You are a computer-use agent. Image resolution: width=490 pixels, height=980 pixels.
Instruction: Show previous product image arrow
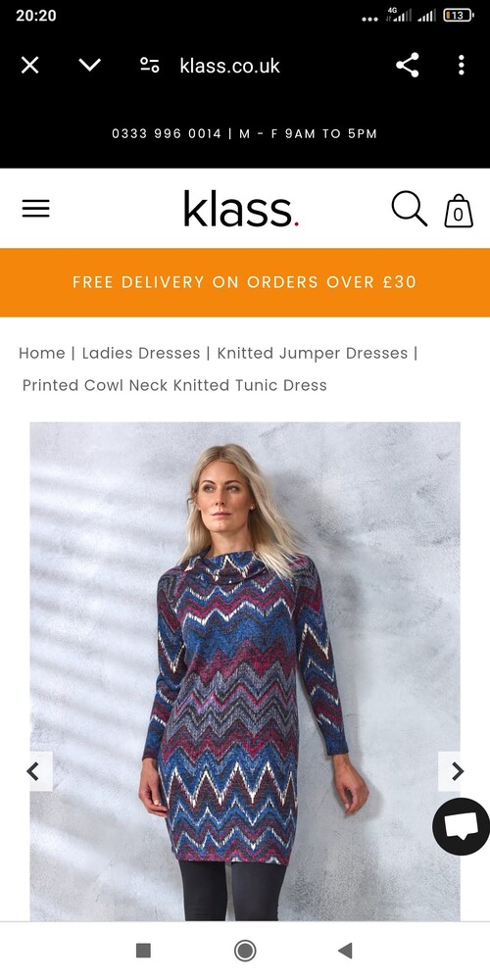(34, 772)
